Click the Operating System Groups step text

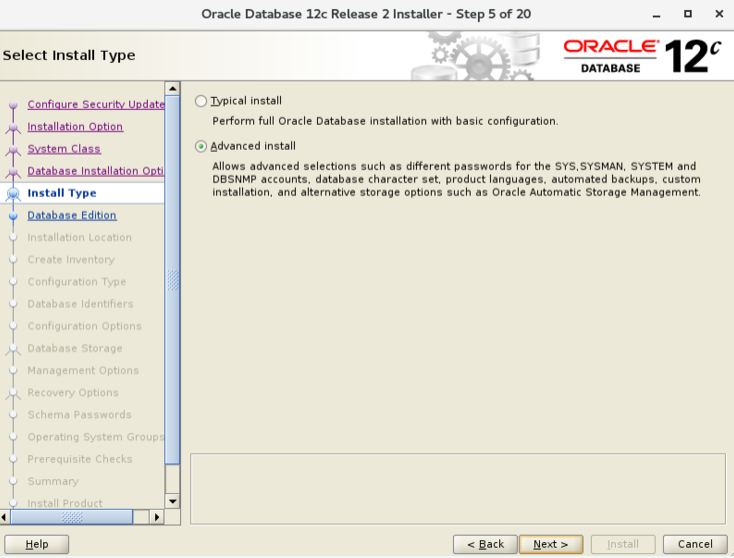(95, 437)
